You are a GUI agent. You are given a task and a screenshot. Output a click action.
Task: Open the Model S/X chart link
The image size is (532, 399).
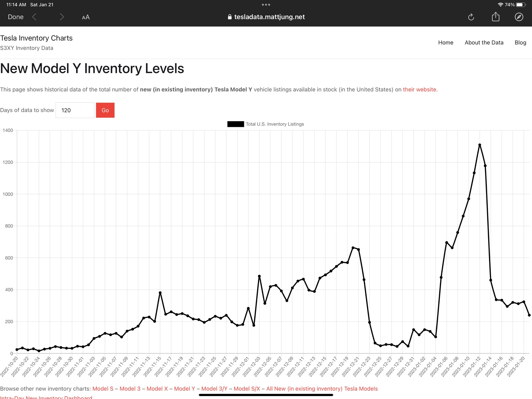(x=247, y=389)
